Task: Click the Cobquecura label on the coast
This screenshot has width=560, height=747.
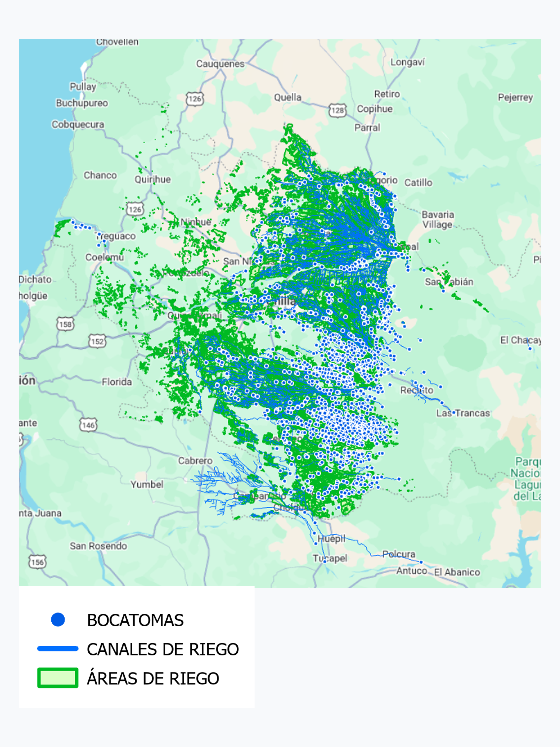Action: tap(78, 124)
